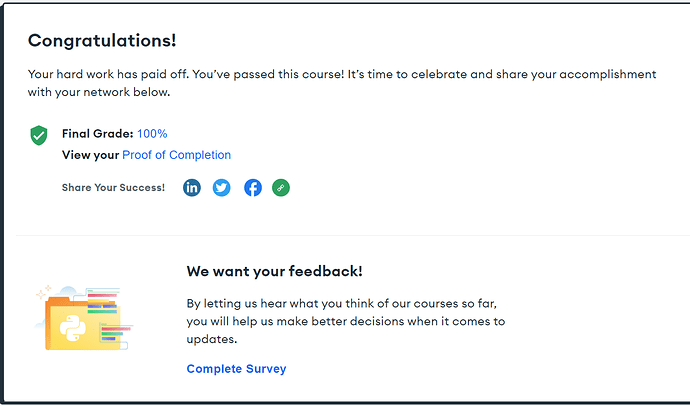This screenshot has height=406, width=690.
Task: Click the green shield checkmark icon
Action: coord(39,134)
